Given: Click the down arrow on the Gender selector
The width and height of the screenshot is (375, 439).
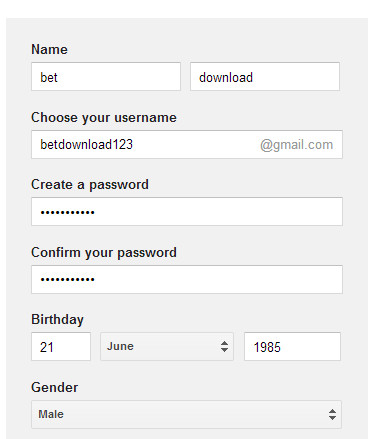Looking at the screenshot, I should click(332, 418).
